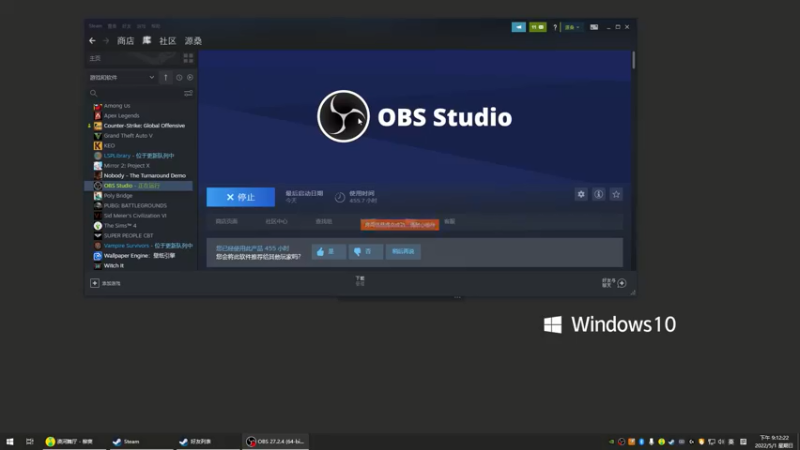Open Task View on the taskbar

30,441
